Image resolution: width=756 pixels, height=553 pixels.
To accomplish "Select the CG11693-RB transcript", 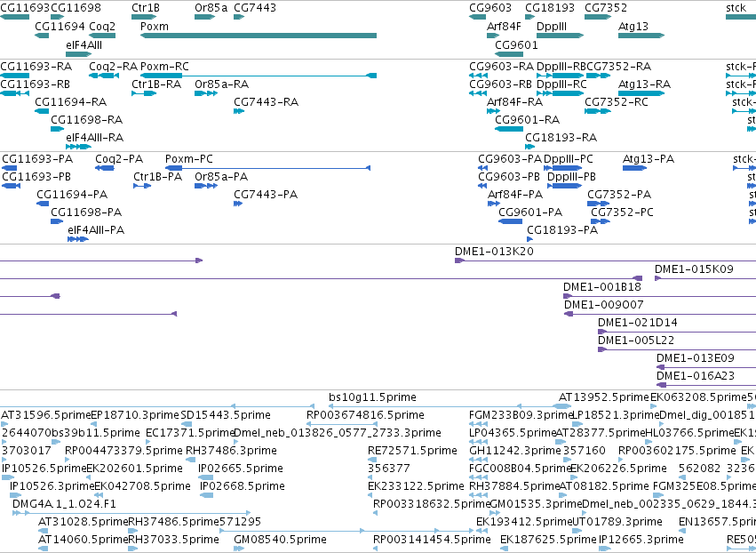I will [14, 93].
